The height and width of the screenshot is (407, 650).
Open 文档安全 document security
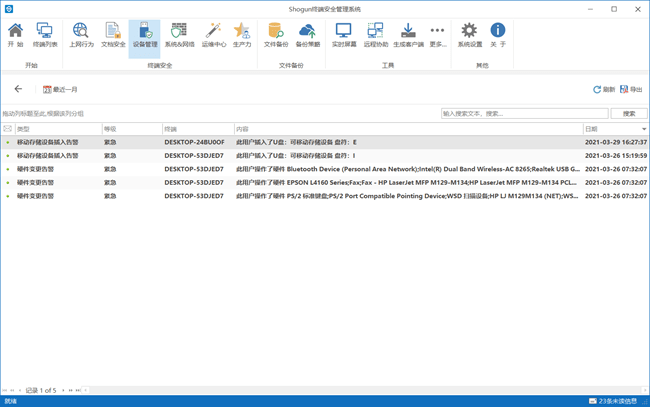(113, 36)
